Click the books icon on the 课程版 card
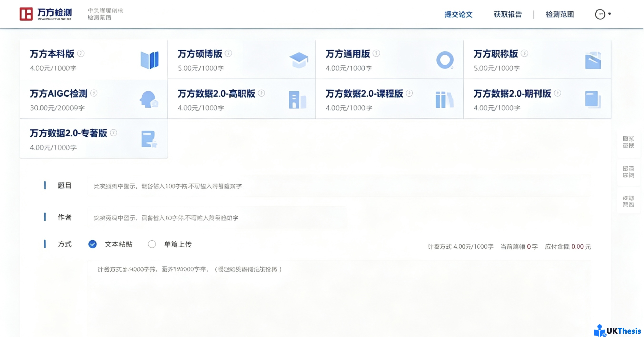The image size is (644, 337). click(x=444, y=100)
